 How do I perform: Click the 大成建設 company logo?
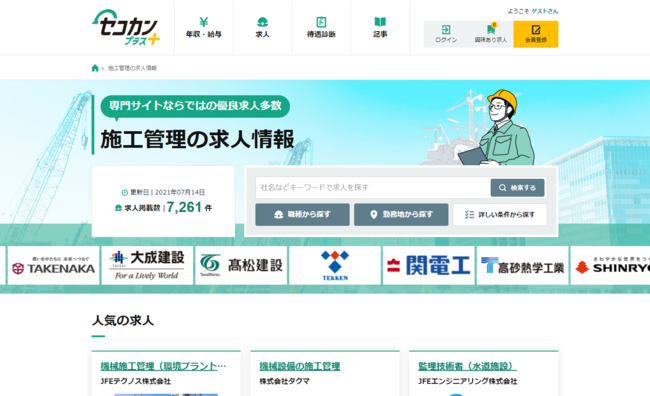click(x=147, y=265)
